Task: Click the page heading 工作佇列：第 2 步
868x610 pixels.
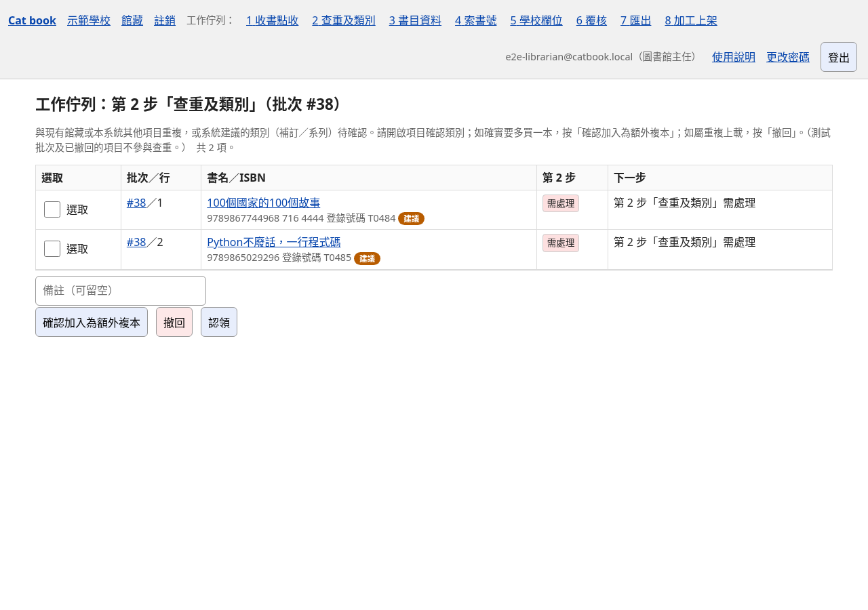Action: pos(191,104)
